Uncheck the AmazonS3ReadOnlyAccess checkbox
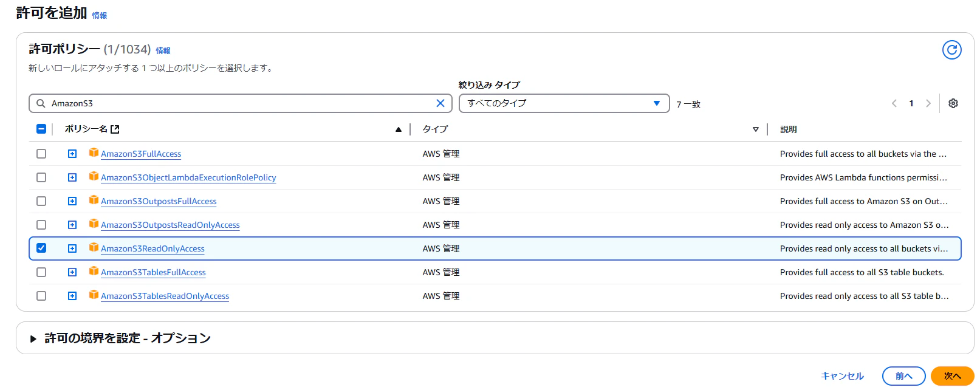 coord(41,248)
